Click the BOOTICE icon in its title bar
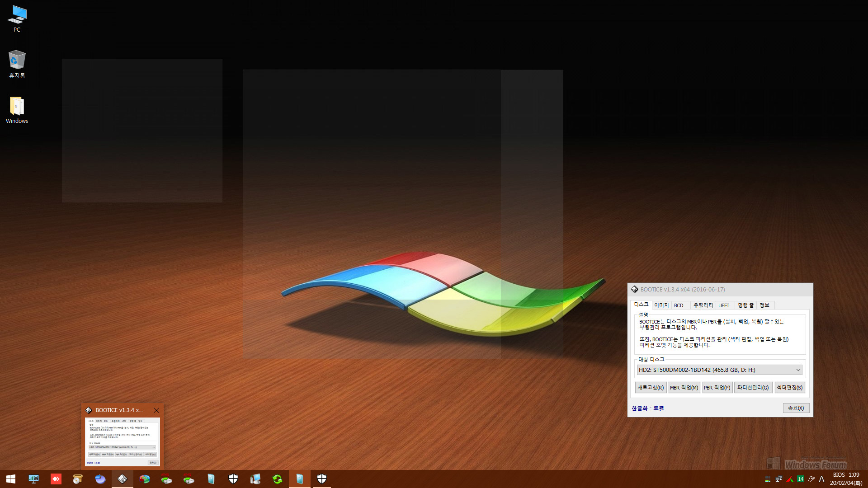The height and width of the screenshot is (488, 868). [x=635, y=289]
